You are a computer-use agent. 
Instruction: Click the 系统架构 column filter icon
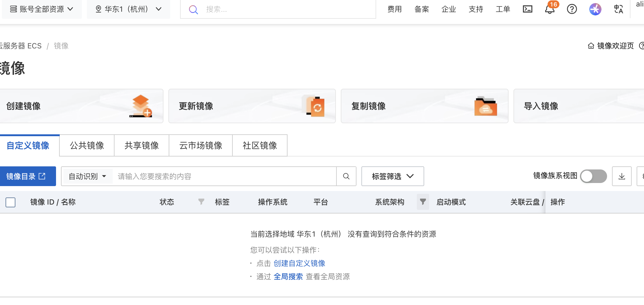click(423, 202)
